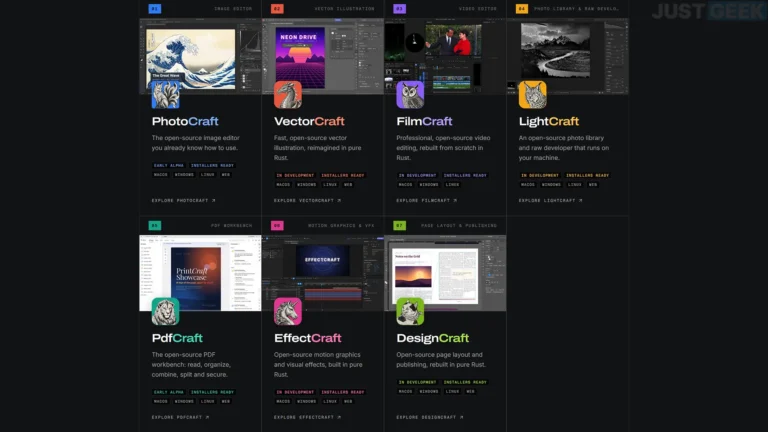The image size is (768, 432).
Task: Click the PDF Workbench category label
Action: [x=232, y=226]
